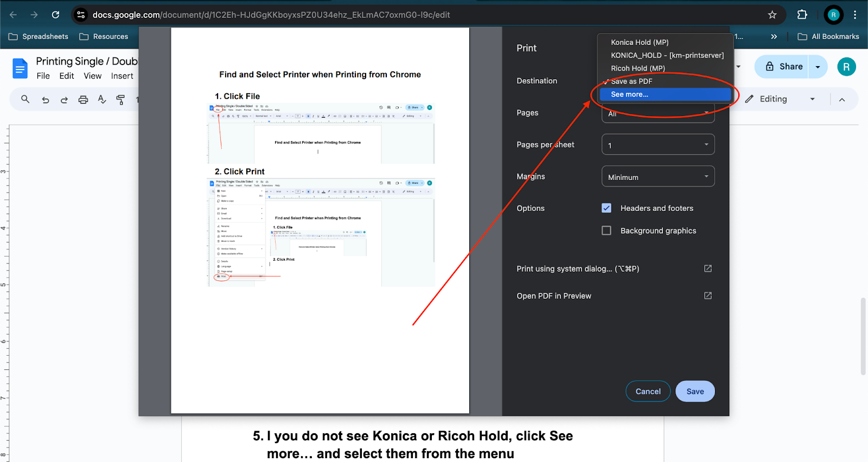This screenshot has width=868, height=462.
Task: Open the Chrome extensions puzzle icon
Action: click(802, 15)
